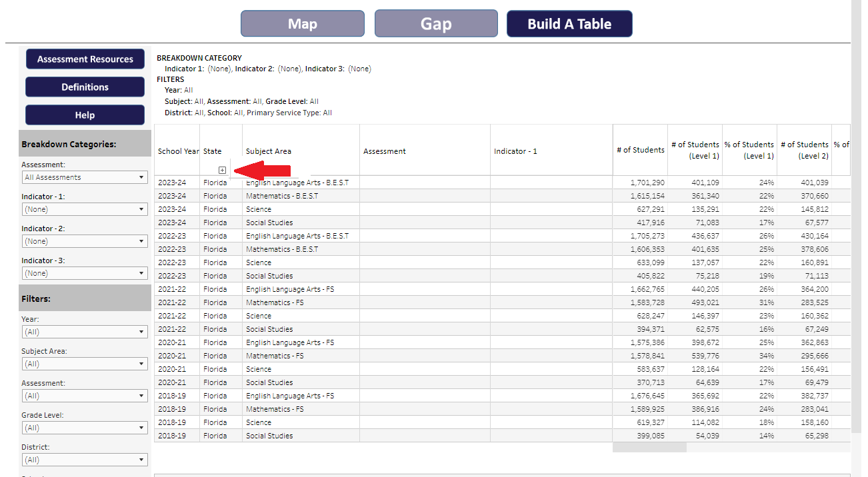The image size is (868, 477).
Task: Expand the Subject Area filter dropdown
Action: (x=85, y=364)
